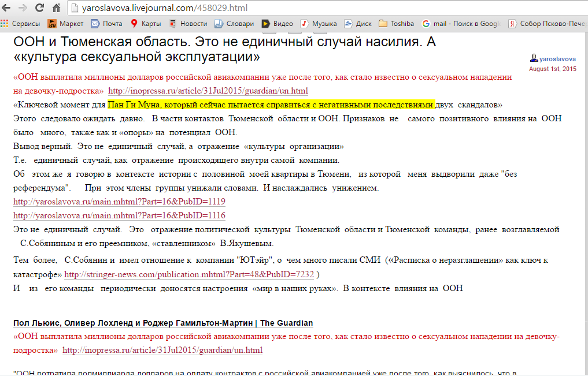Open the browser home page
Screen dimensions: 588x376
pyautogui.click(x=56, y=8)
